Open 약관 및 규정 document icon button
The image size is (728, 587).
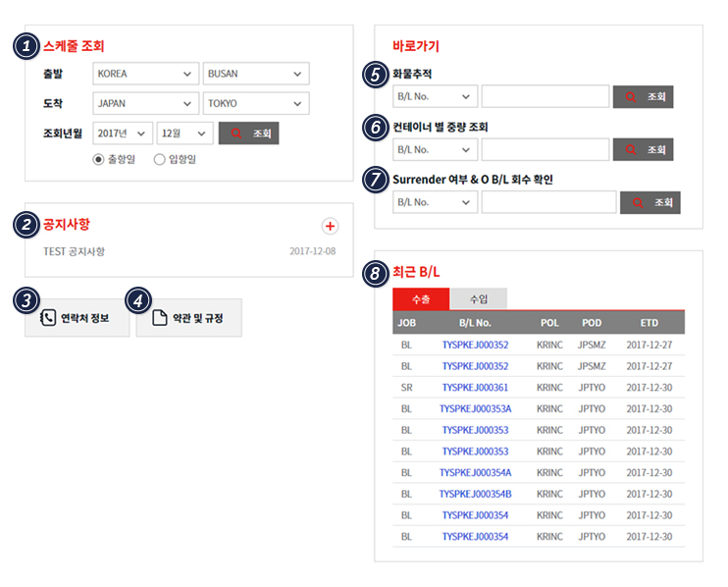coord(188,318)
